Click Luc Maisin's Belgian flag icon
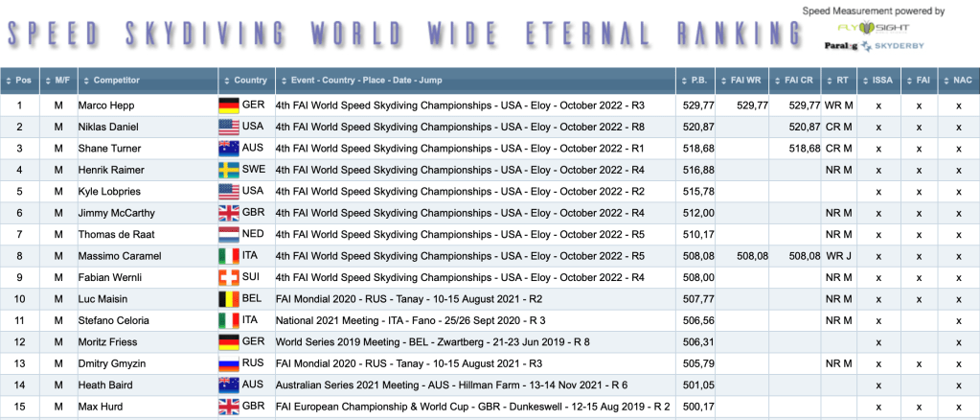Image resolution: width=980 pixels, height=420 pixels. pos(229,299)
